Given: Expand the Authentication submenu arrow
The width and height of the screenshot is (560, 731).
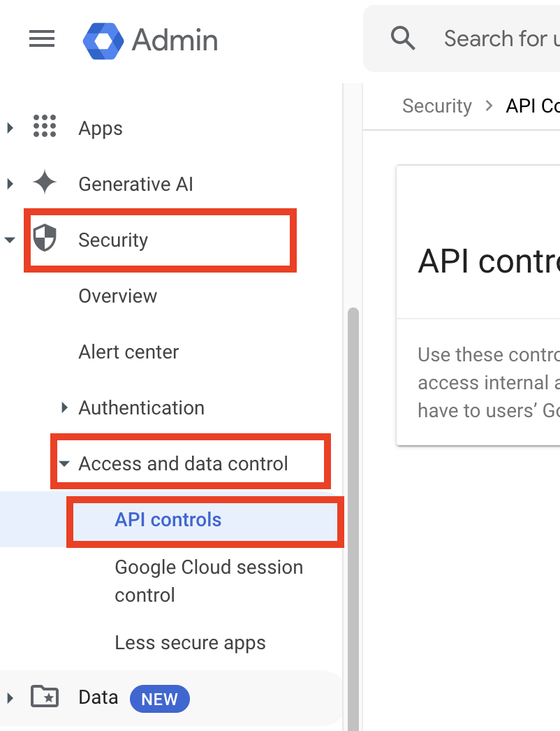Looking at the screenshot, I should tap(65, 407).
